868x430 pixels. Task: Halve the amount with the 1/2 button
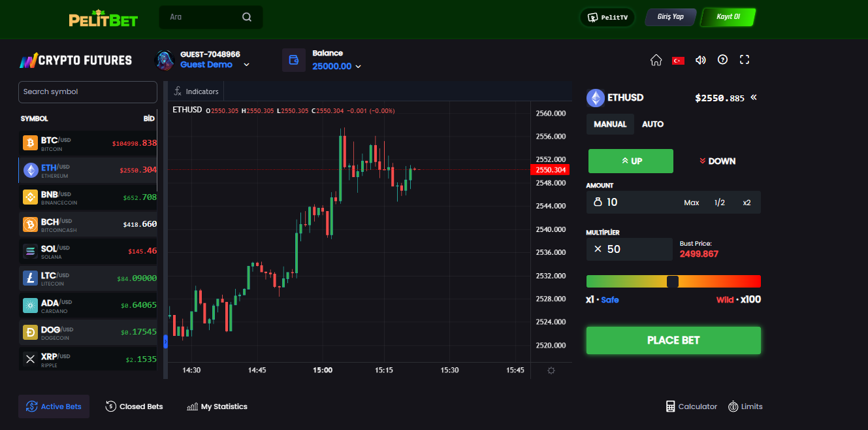pos(720,203)
